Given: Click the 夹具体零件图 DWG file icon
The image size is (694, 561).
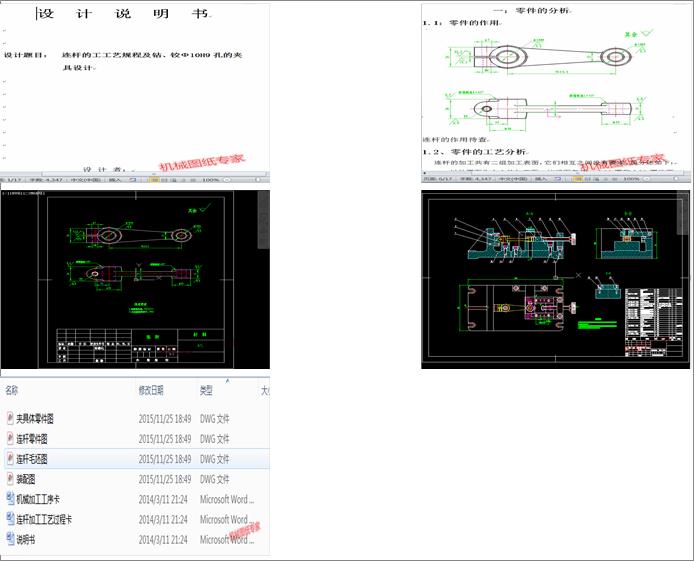Looking at the screenshot, I should pyautogui.click(x=9, y=418).
